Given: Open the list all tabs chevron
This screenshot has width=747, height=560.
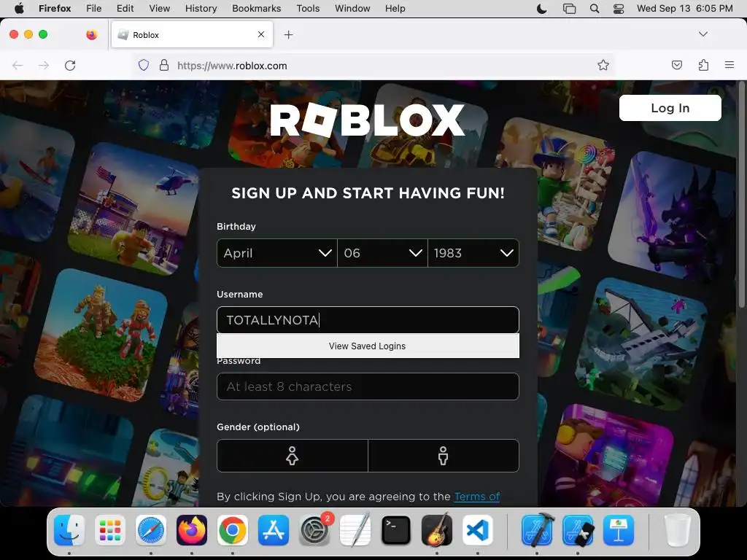Looking at the screenshot, I should pos(703,34).
